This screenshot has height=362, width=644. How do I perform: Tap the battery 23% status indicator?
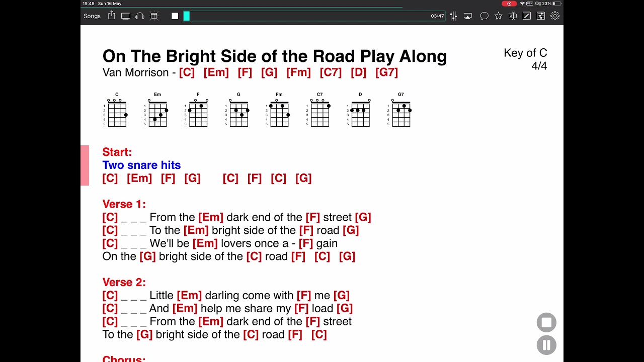click(552, 4)
